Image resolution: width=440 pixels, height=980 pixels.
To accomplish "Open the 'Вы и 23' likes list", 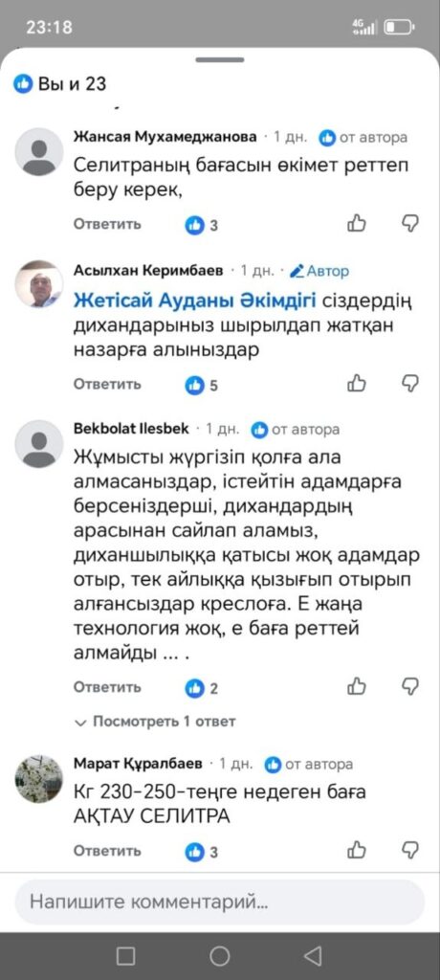I will click(x=60, y=83).
